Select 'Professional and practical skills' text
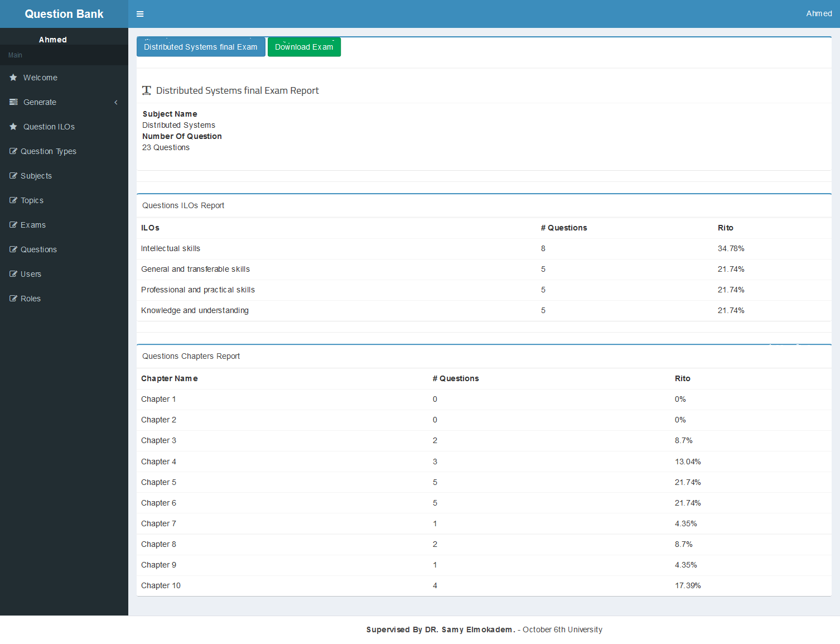840x644 pixels. pyautogui.click(x=198, y=290)
